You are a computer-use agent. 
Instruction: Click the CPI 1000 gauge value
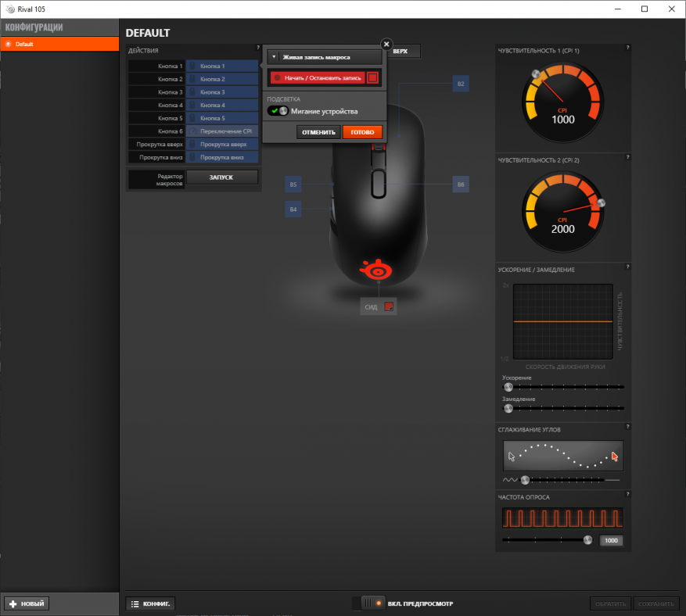(563, 120)
